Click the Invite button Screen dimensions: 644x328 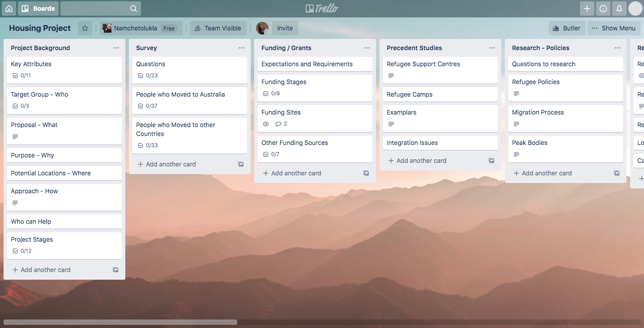pyautogui.click(x=285, y=28)
